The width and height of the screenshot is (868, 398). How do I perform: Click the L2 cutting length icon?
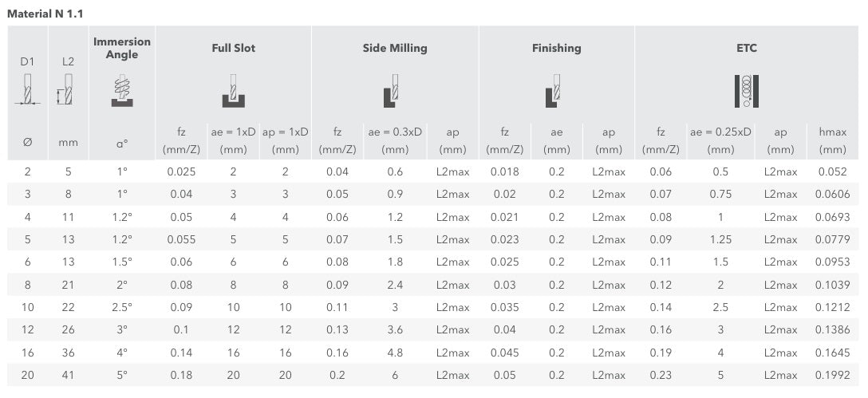pos(65,89)
